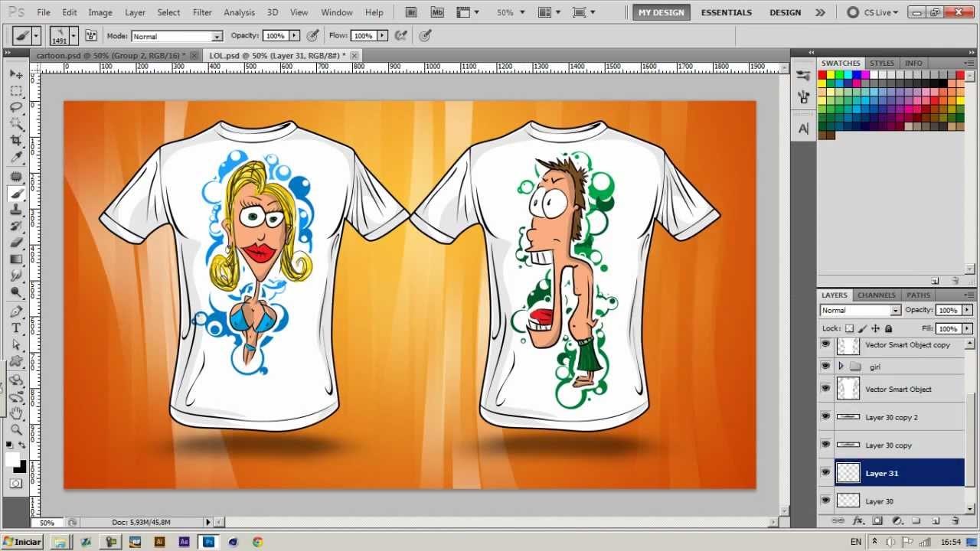The width and height of the screenshot is (980, 551).
Task: Toggle Layer 30 visibility eye
Action: (825, 501)
